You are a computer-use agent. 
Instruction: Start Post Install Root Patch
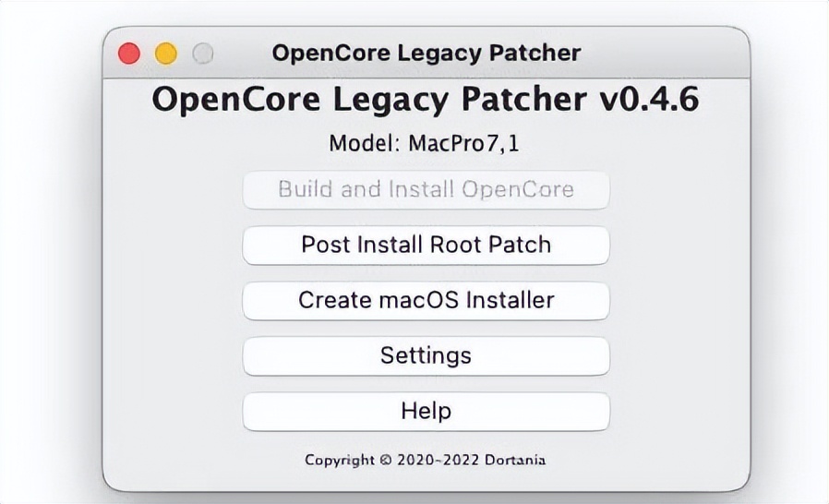(426, 246)
